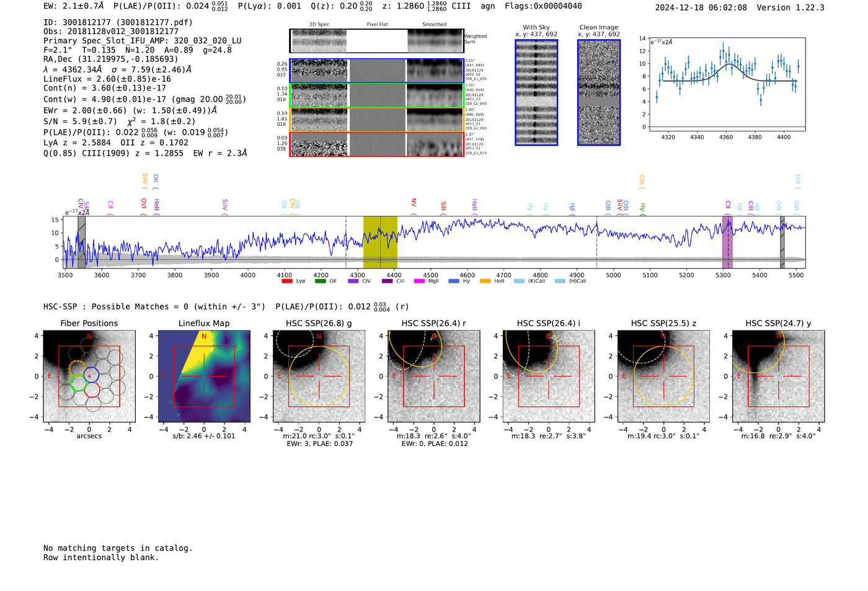868x591 pixels.
Task: Click the purple CIII band near 5300
Action: 727,242
